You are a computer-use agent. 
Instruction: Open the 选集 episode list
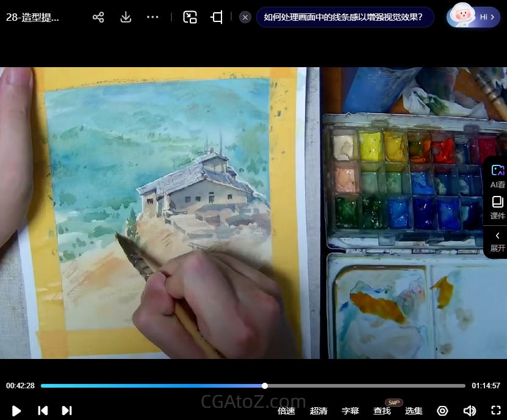(414, 411)
